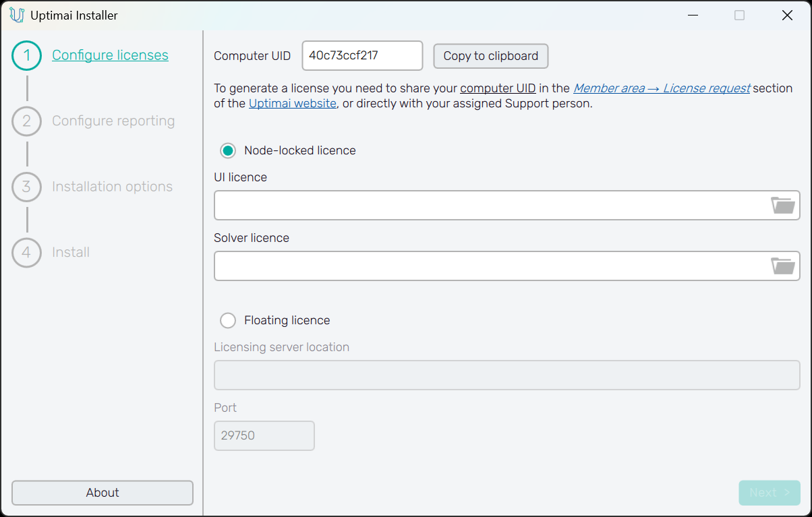Go to the Configure reporting step
This screenshot has height=517, width=812.
113,121
